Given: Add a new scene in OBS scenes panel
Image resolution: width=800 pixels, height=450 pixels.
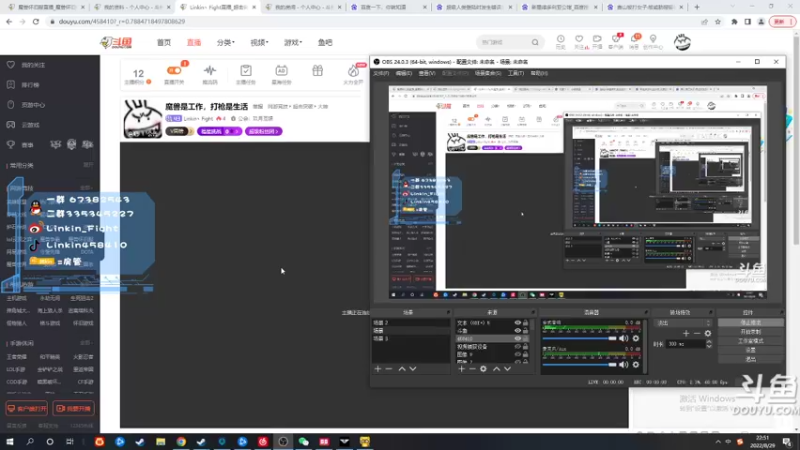Looking at the screenshot, I should (x=378, y=368).
